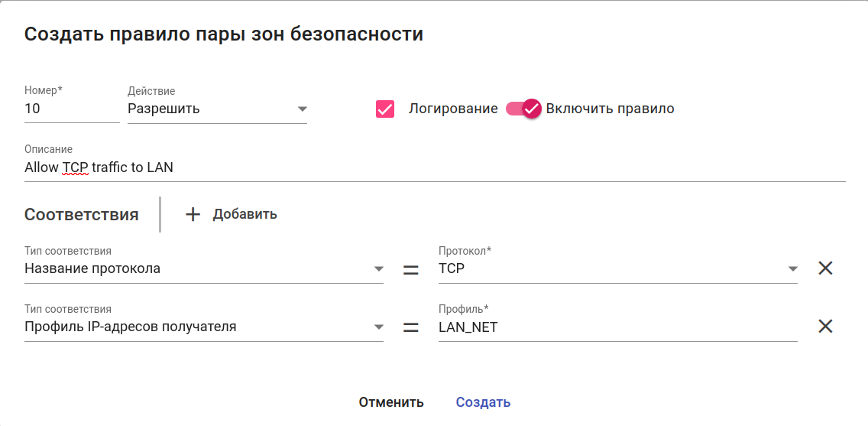This screenshot has height=426, width=868.
Task: Click arrow beside Профиль IP-адресов получателя
Action: [x=378, y=327]
